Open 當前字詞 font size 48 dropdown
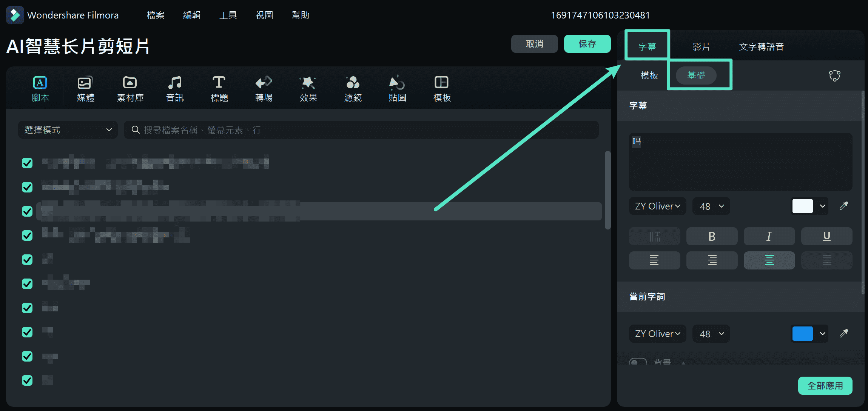 (711, 334)
